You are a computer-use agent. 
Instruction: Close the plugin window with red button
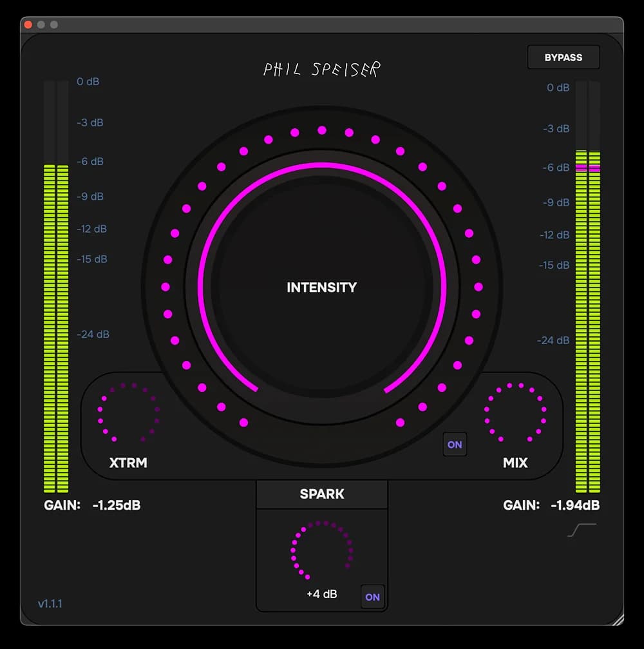pyautogui.click(x=28, y=24)
